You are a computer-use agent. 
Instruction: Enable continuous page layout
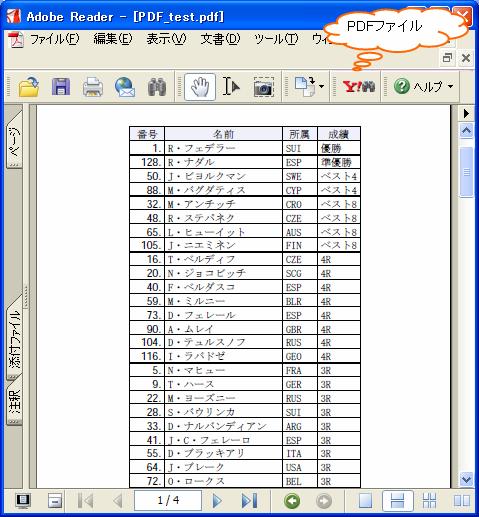coord(397,500)
